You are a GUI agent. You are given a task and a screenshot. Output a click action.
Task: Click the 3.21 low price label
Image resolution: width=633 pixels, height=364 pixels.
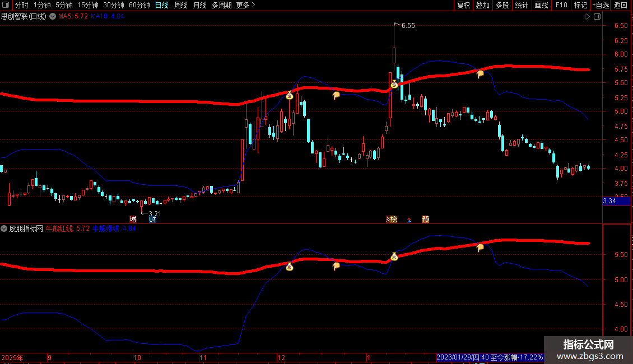pos(155,213)
